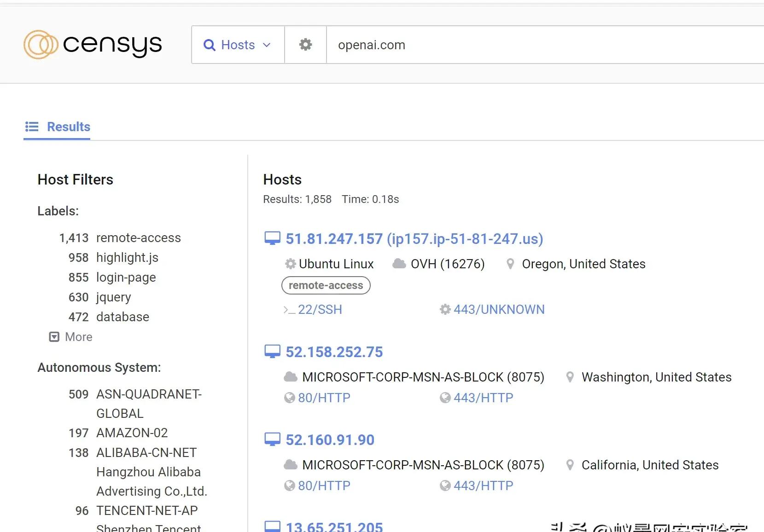
Task: Filter by AMAZON-02 autonomous system
Action: click(x=132, y=433)
